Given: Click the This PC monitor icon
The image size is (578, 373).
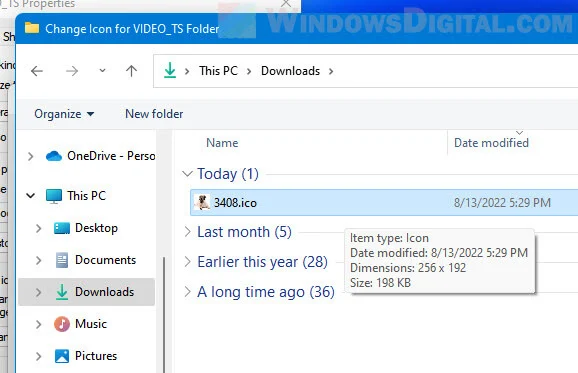Looking at the screenshot, I should point(54,196).
